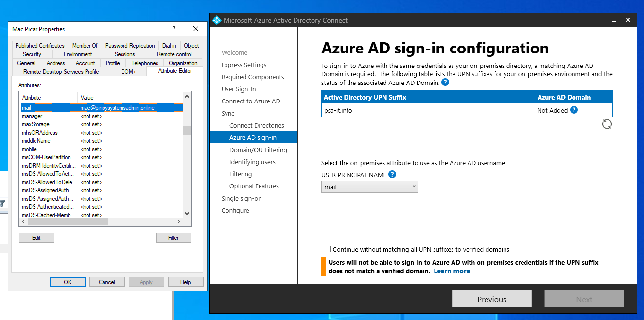Click the attribute list vertical scrollbar thumb
The image size is (644, 320).
point(187,130)
